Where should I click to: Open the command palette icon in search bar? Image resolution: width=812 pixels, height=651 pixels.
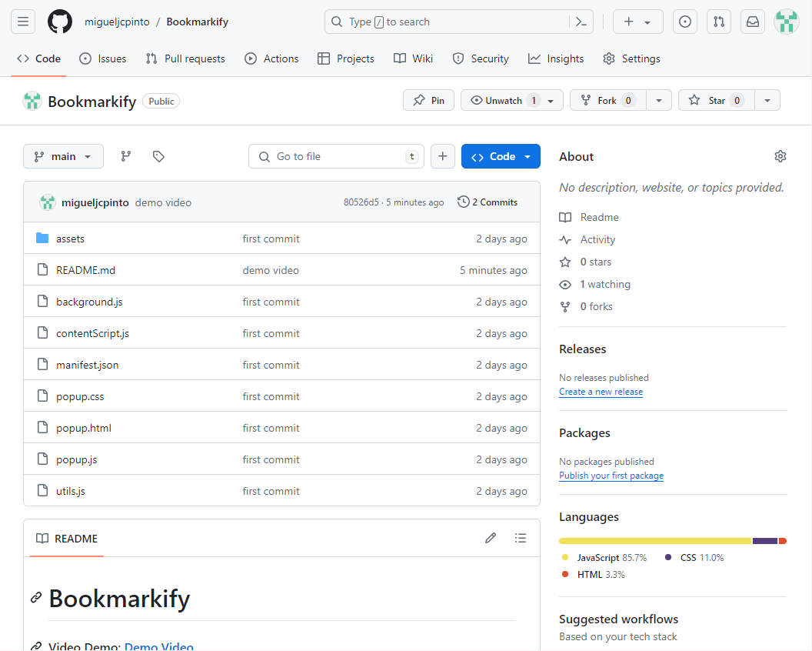581,22
